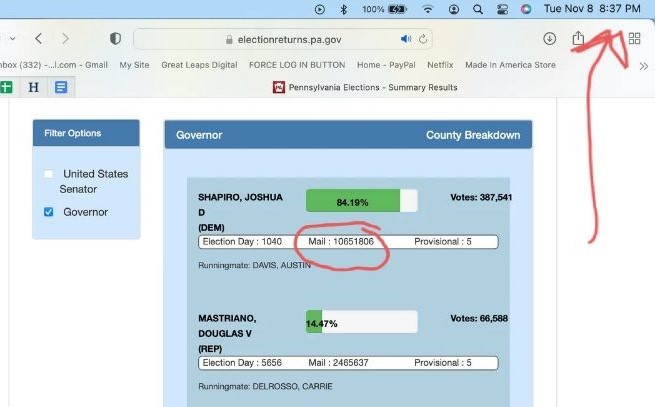Show downloads with the download arrow icon
The image size is (655, 407).
click(x=549, y=39)
